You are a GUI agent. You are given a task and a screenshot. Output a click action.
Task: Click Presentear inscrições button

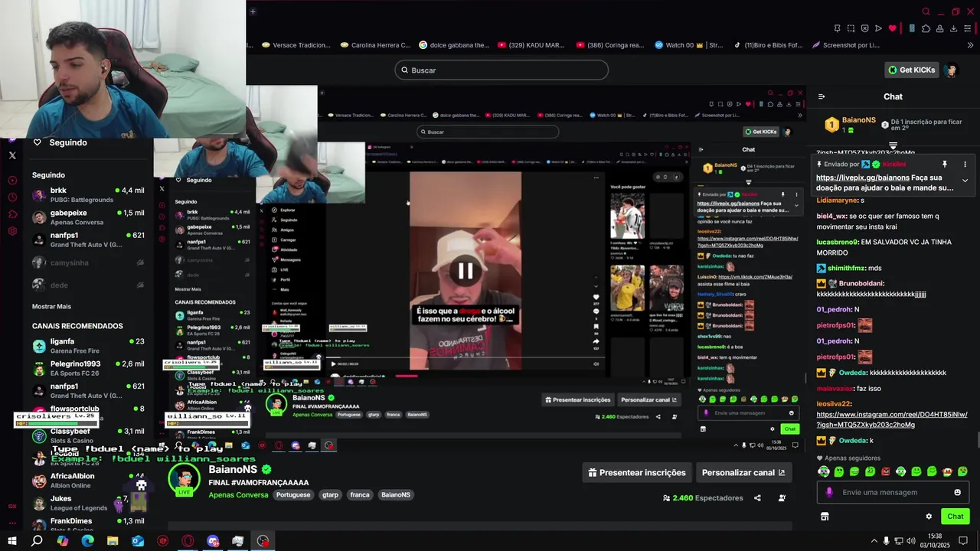(x=637, y=473)
